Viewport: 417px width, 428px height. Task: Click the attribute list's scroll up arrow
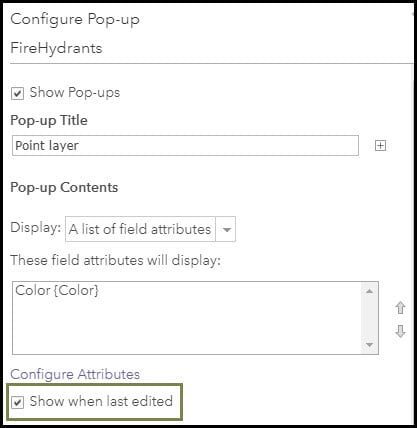click(369, 291)
